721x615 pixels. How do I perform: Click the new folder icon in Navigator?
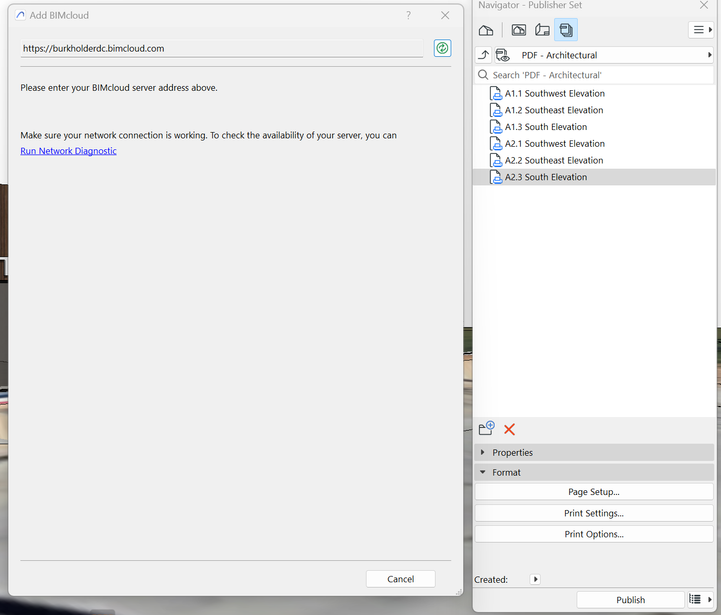click(x=486, y=428)
